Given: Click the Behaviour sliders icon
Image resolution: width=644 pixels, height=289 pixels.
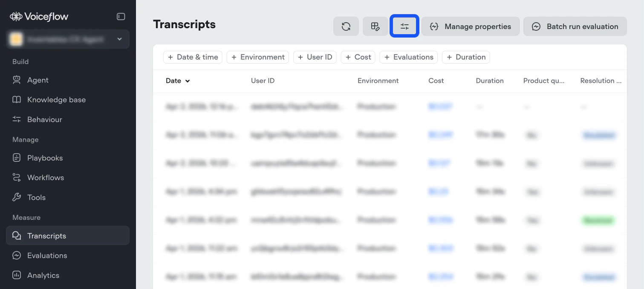Looking at the screenshot, I should pos(17,119).
